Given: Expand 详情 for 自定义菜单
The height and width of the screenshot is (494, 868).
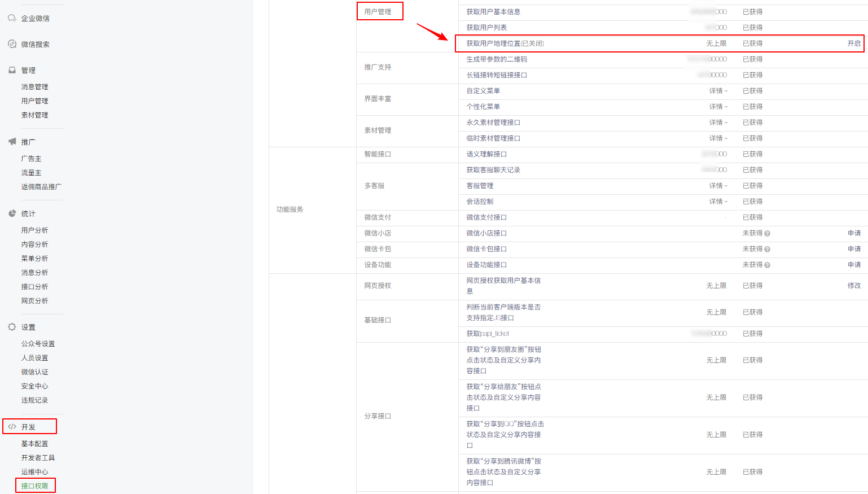Looking at the screenshot, I should (x=716, y=90).
